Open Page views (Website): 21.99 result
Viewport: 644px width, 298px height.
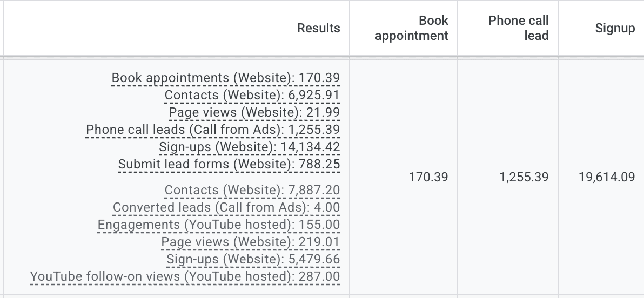254,112
